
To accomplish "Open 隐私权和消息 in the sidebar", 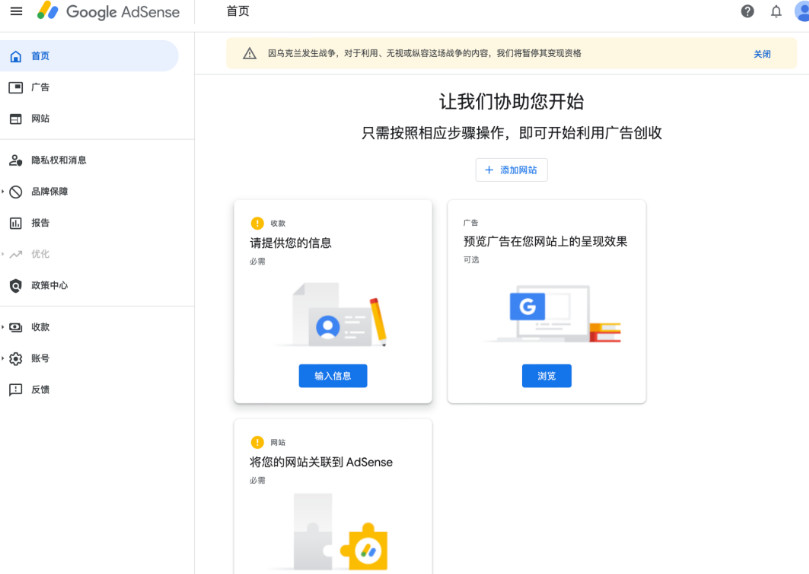I will click(x=59, y=160).
